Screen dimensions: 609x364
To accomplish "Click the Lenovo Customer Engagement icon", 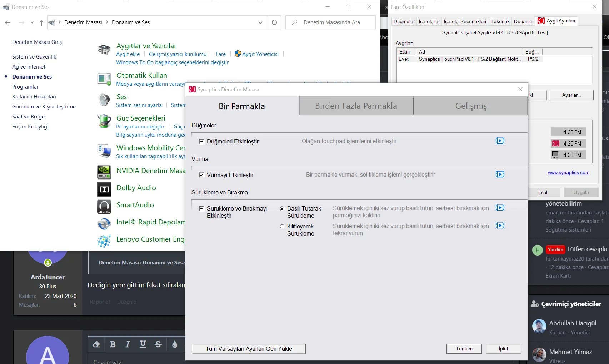I will pos(104,241).
